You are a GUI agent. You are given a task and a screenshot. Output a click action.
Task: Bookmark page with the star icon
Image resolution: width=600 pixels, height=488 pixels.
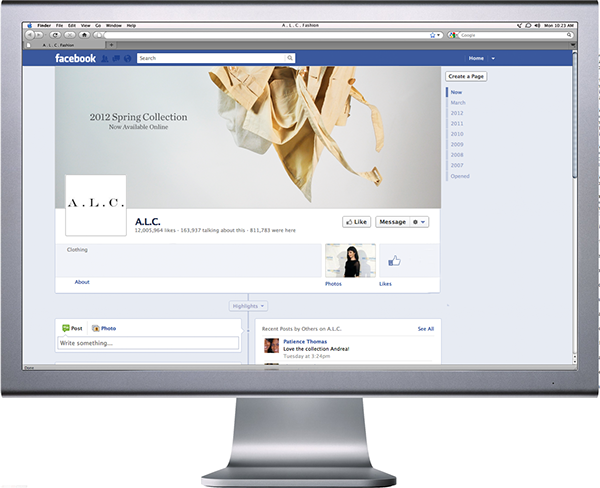click(x=432, y=35)
